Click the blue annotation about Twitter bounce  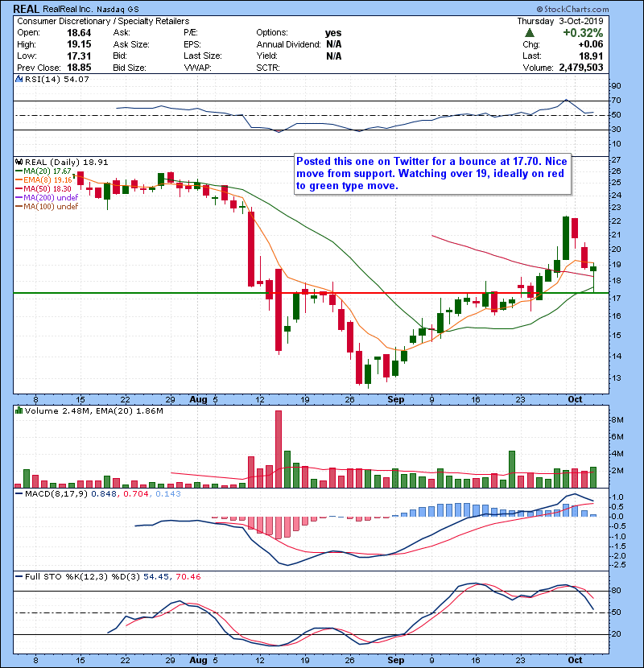(432, 174)
